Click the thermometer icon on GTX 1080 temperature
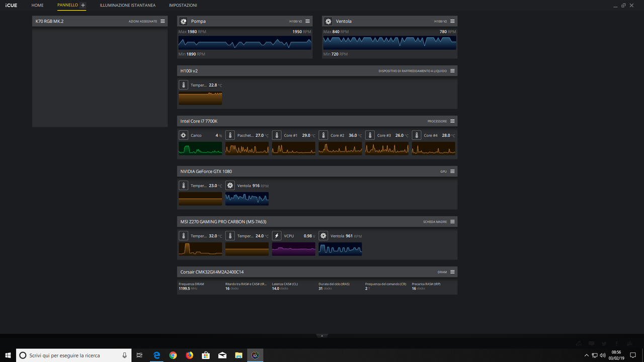This screenshot has height=362, width=644. click(x=183, y=185)
